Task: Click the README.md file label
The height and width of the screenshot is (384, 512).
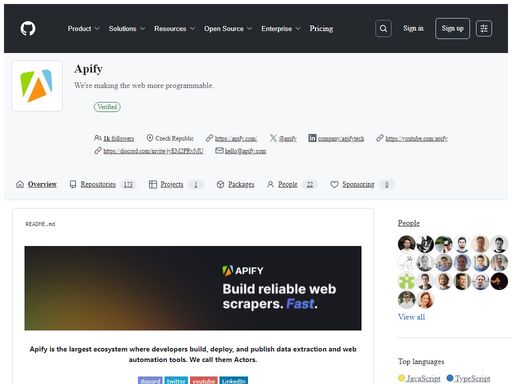Action: point(40,224)
